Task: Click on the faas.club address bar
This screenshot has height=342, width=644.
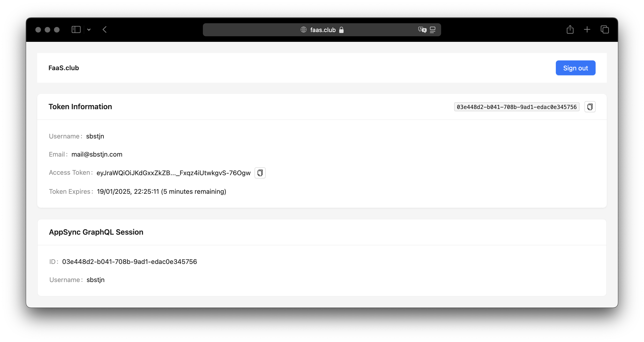Action: tap(322, 29)
